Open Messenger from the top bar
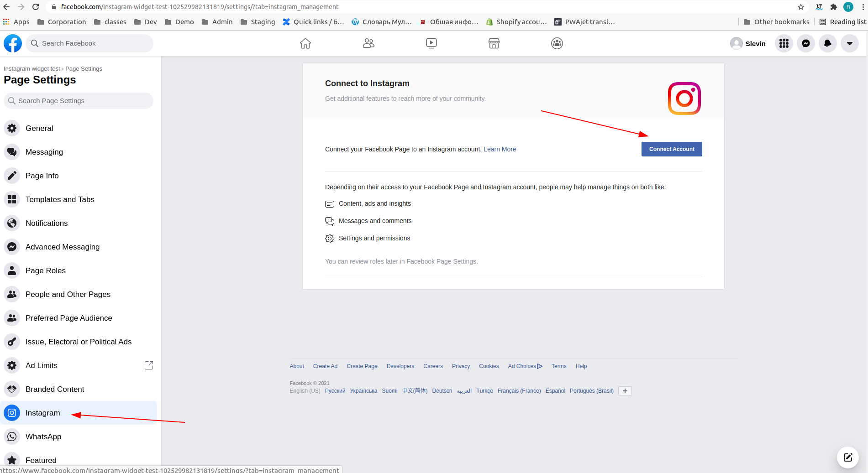This screenshot has width=868, height=473. coord(806,43)
